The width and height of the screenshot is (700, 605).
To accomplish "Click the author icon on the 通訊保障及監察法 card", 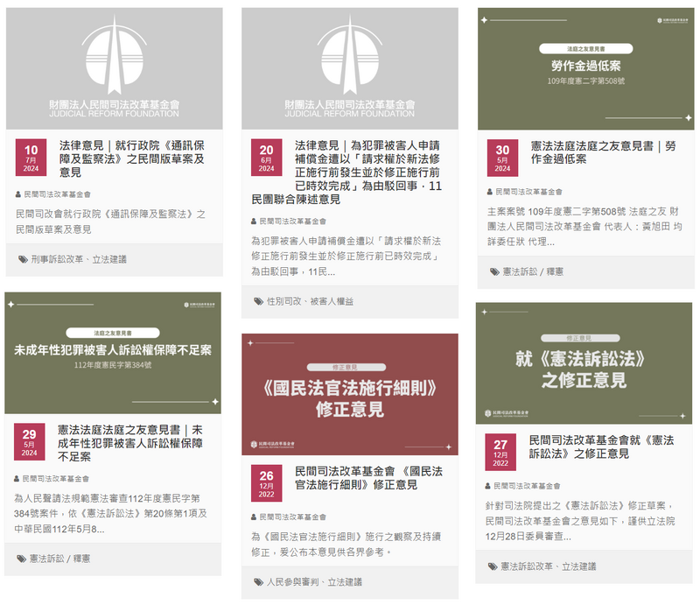I will pos(18,194).
